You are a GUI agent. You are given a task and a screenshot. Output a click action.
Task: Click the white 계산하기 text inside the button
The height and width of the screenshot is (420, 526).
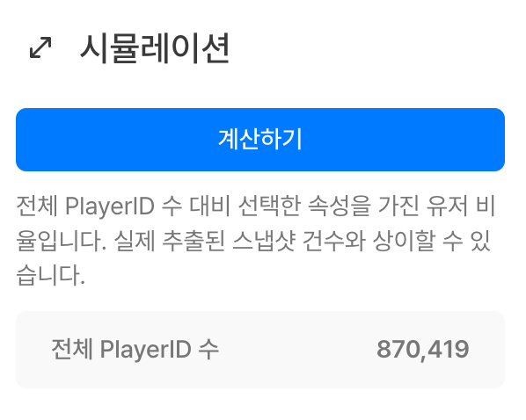(260, 139)
